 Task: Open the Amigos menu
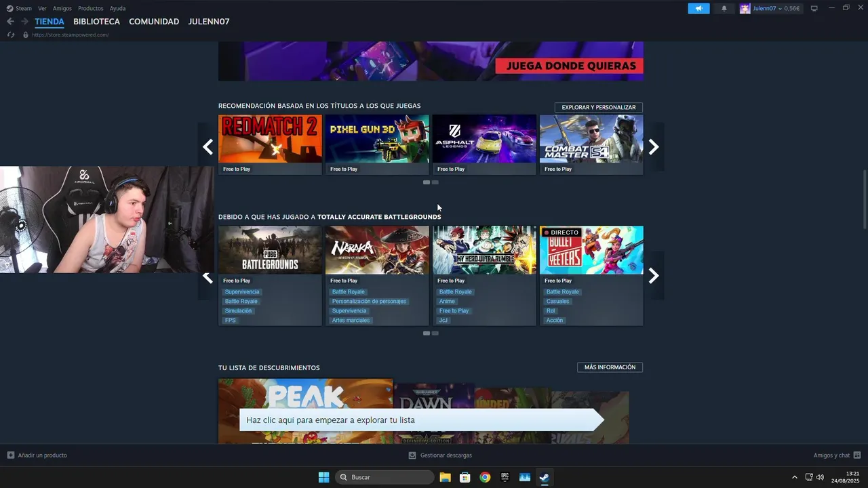(x=62, y=8)
